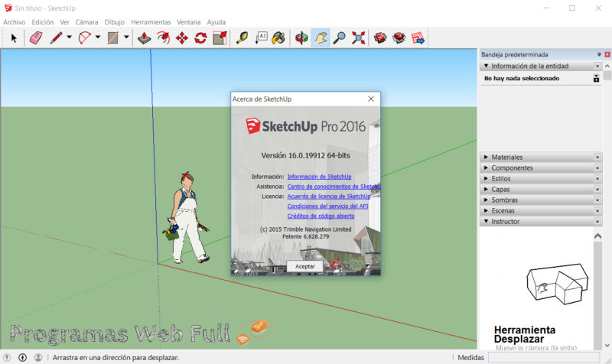Click the user sign-in status icon

[x=38, y=357]
